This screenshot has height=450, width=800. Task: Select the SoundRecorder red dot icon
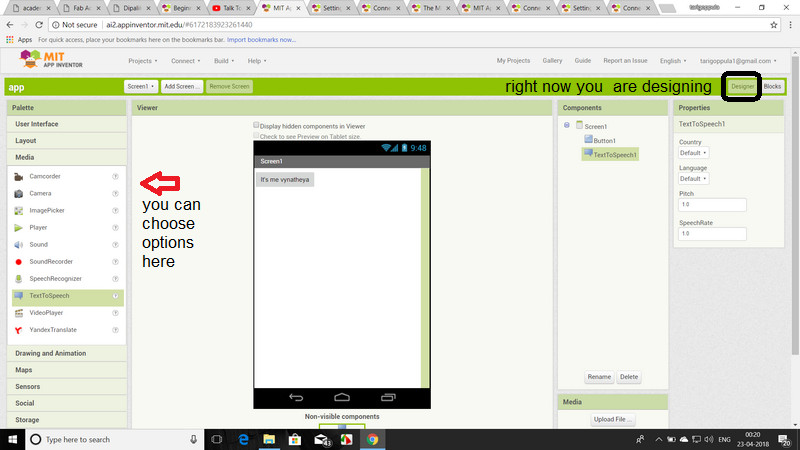point(19,262)
